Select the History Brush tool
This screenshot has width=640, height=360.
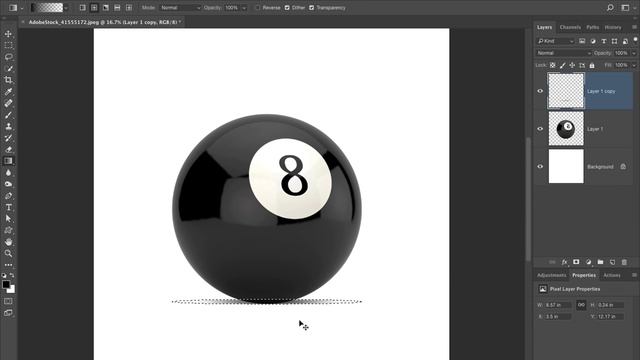(8, 138)
